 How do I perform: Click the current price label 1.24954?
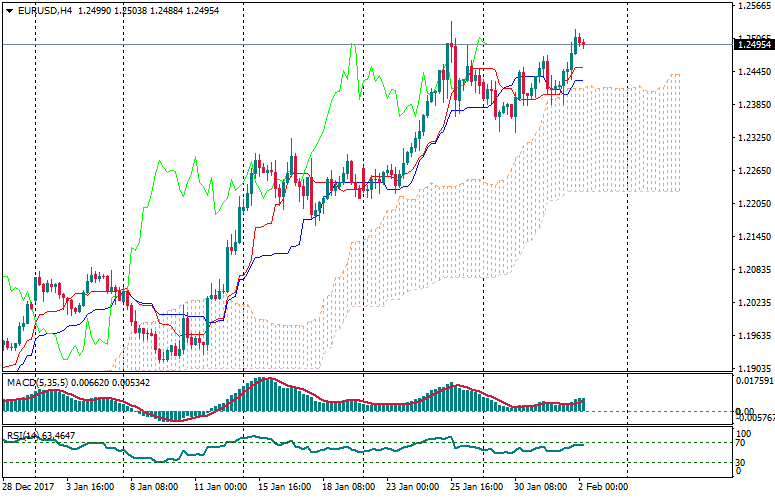(x=754, y=44)
